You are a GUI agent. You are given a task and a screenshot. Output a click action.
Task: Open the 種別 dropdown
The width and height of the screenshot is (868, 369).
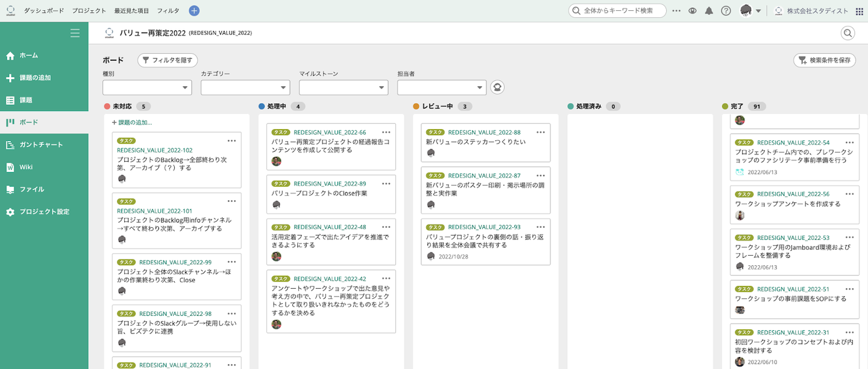(x=147, y=87)
